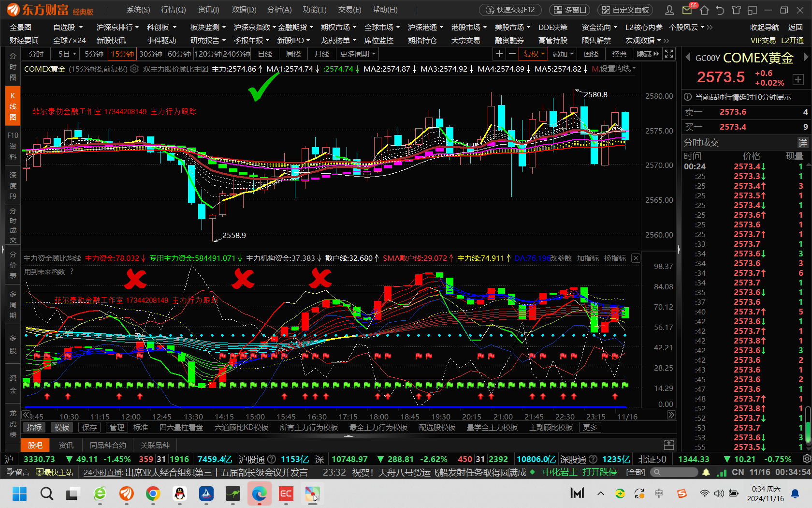Open the user account icon

[x=669, y=10]
